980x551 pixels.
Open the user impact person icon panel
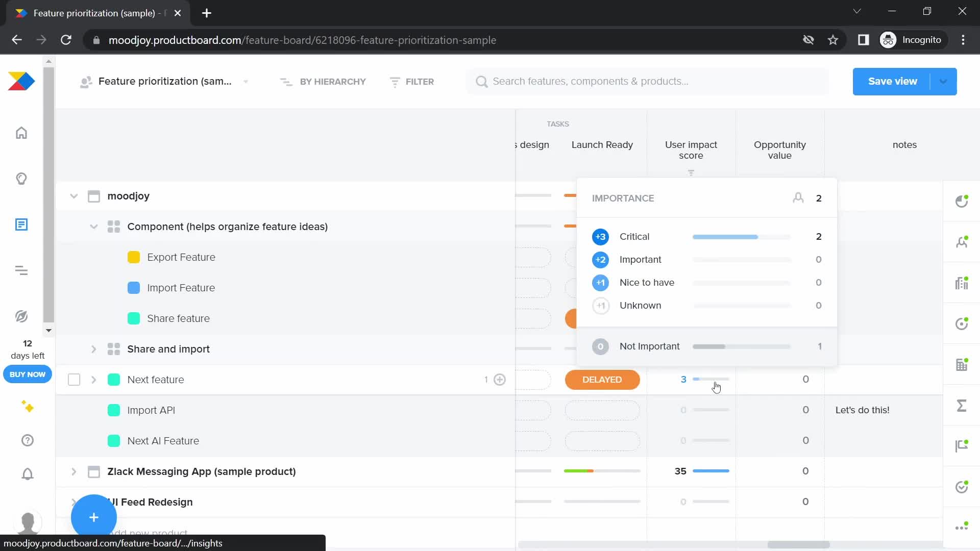tap(962, 242)
